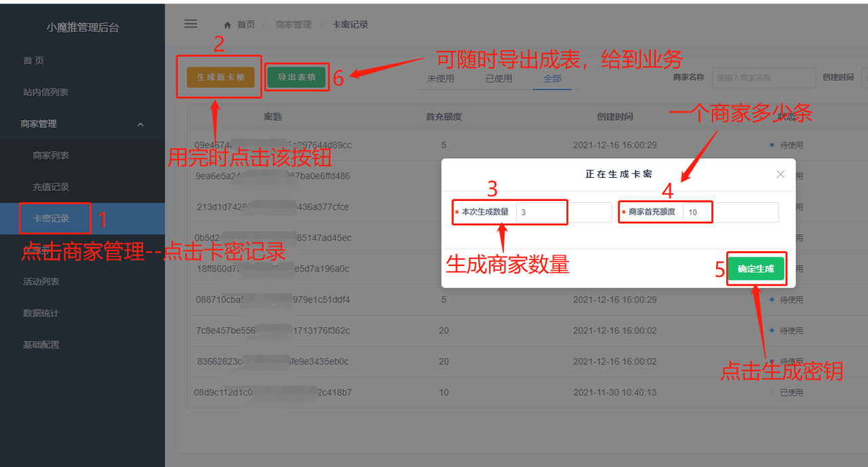The width and height of the screenshot is (868, 467).
Task: Open 商家列表 submenu item
Action: click(51, 155)
